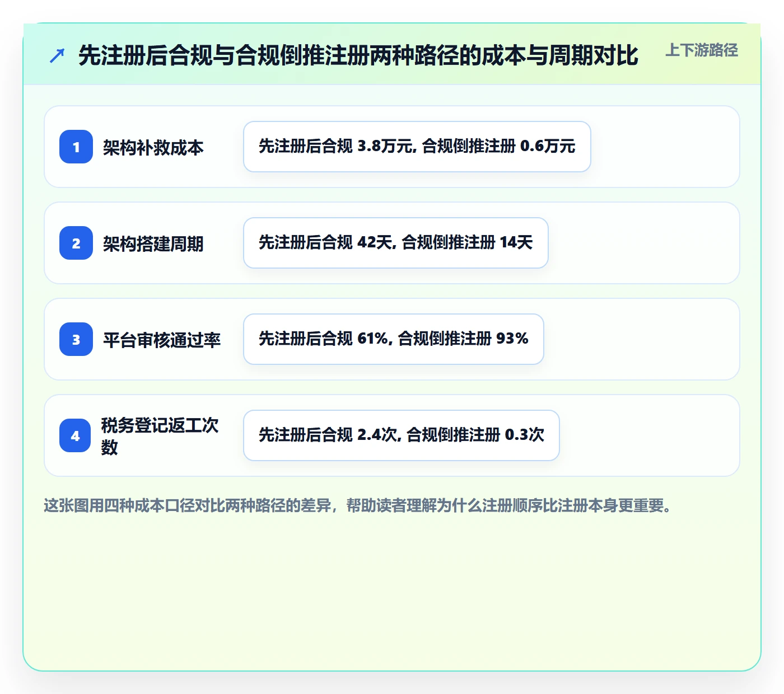The width and height of the screenshot is (784, 694).
Task: Click the value box showing 61% and 93%
Action: tap(394, 339)
